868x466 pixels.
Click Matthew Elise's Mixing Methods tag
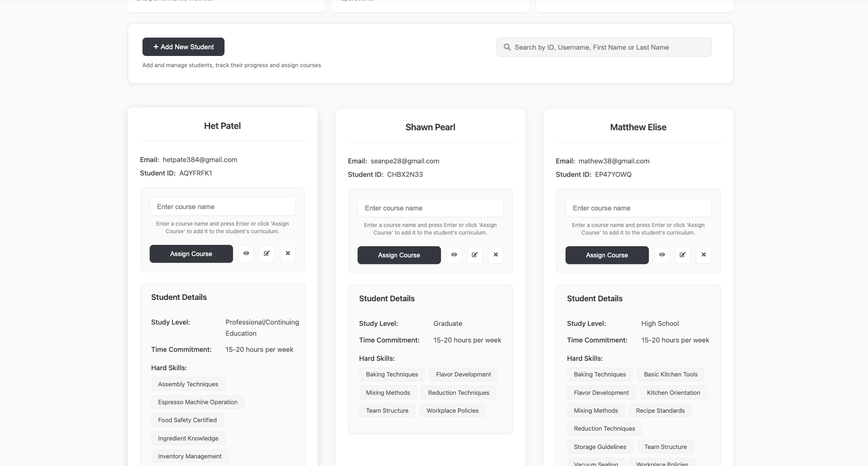tap(596, 410)
